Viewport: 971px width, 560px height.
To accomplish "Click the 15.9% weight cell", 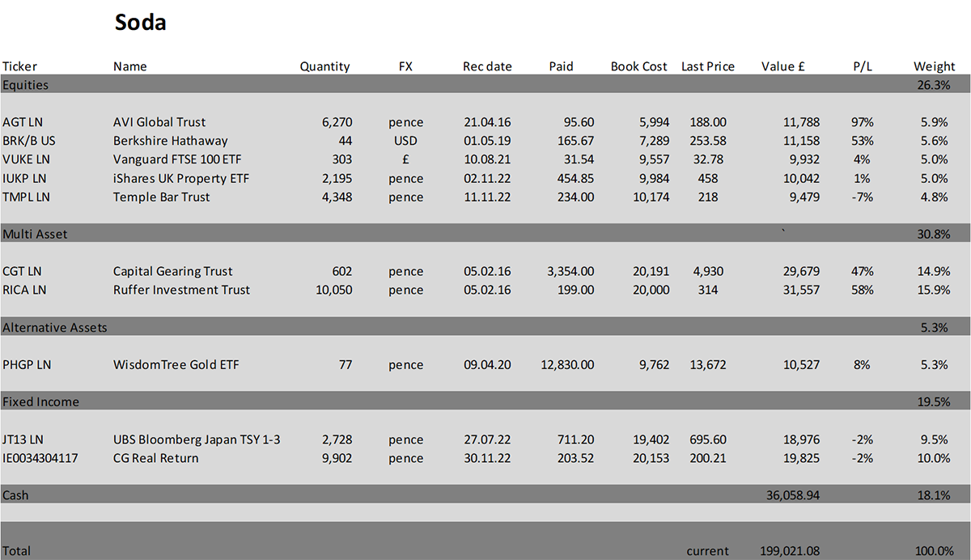I will (934, 290).
